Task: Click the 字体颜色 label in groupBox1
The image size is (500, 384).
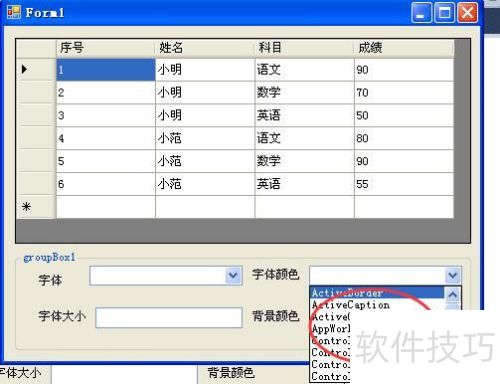Action: pos(275,274)
